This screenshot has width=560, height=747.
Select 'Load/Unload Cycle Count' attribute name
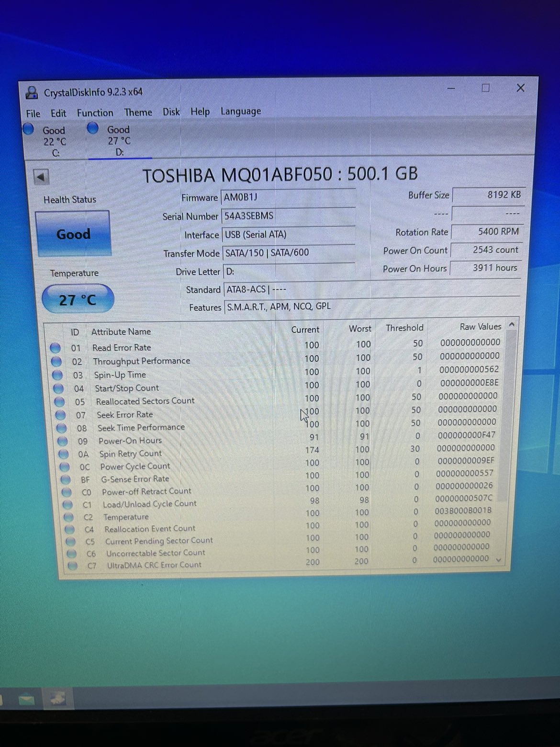tap(149, 504)
